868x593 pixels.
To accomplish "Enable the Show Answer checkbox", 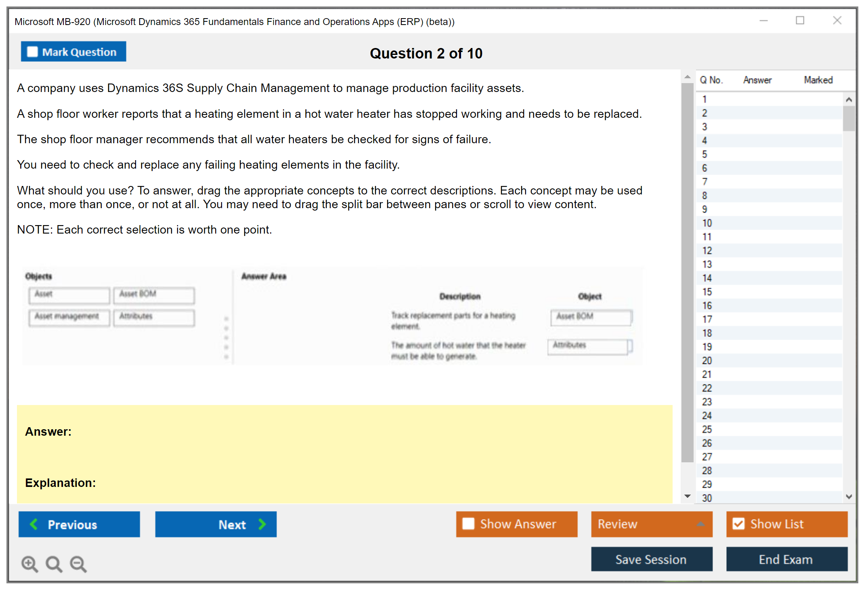I will 468,524.
